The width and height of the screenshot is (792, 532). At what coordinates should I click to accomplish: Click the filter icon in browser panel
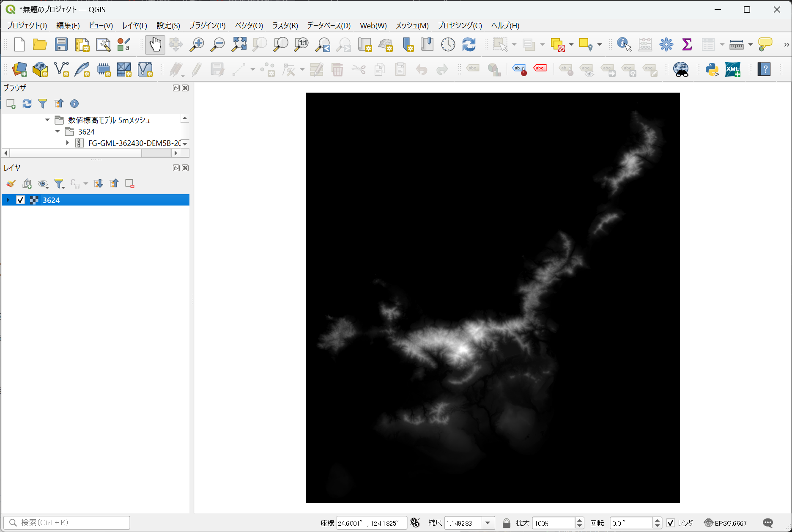(x=43, y=104)
